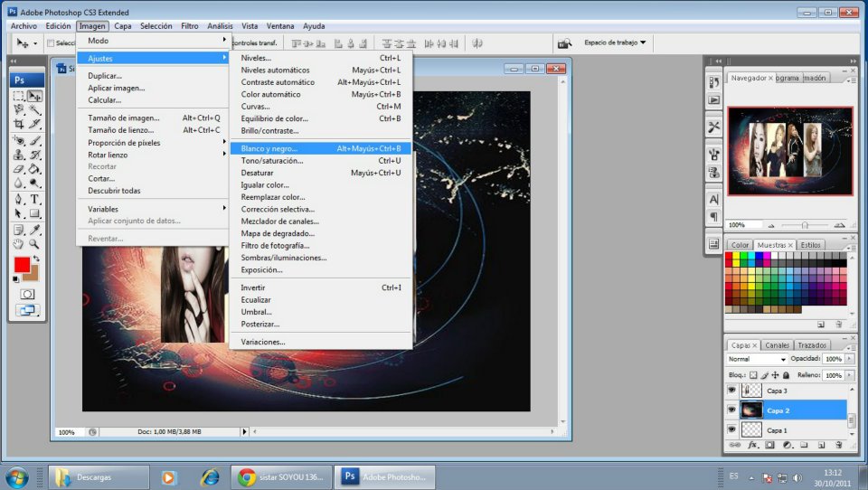Toggle lock all
The width and height of the screenshot is (868, 490).
(786, 375)
